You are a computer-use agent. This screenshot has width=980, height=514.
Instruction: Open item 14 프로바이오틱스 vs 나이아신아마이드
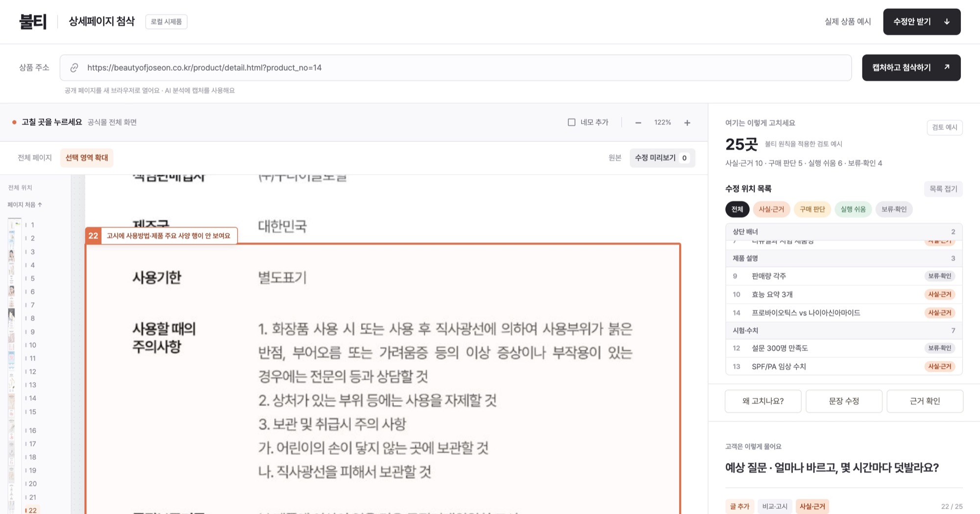pyautogui.click(x=844, y=312)
